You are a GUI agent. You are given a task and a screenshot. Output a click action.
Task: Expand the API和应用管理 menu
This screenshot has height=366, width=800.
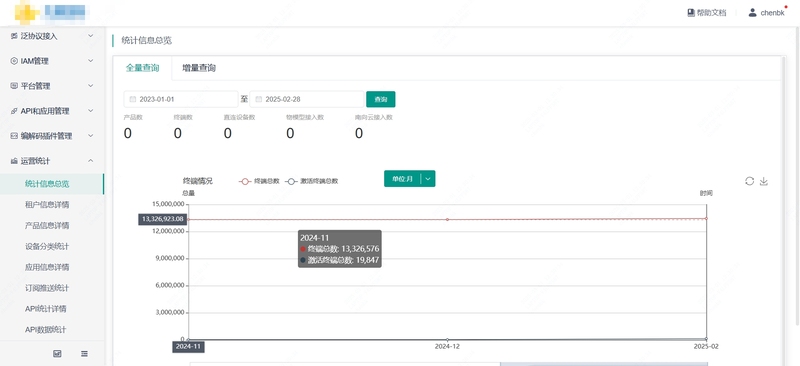click(x=53, y=111)
